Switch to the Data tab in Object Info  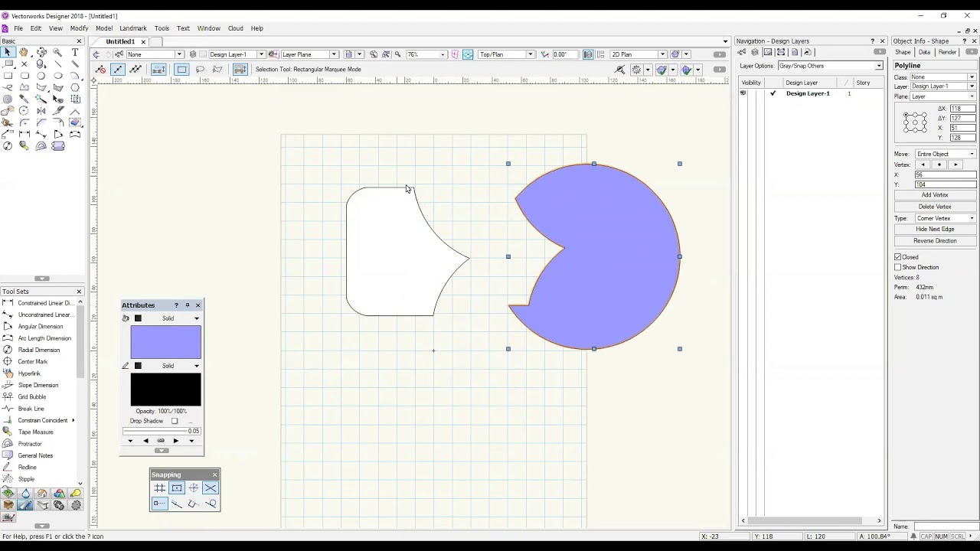click(x=924, y=52)
